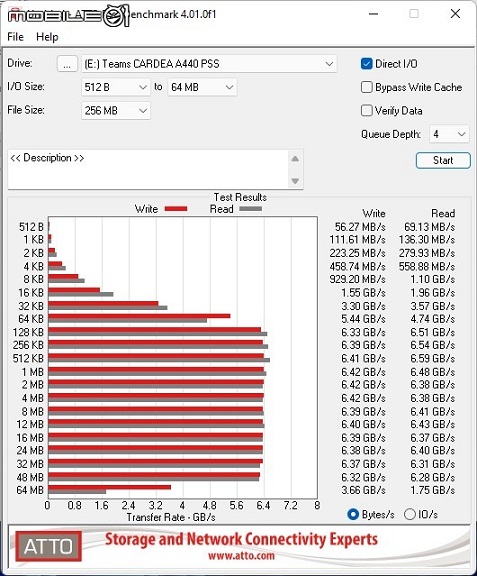Click the ATTO logo in the banner
The width and height of the screenshot is (477, 576).
tap(48, 546)
